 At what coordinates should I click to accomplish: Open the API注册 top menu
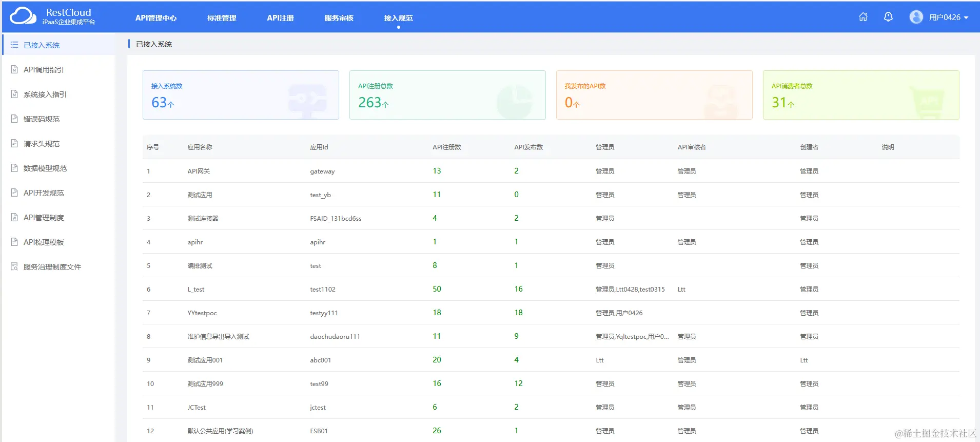[280, 18]
